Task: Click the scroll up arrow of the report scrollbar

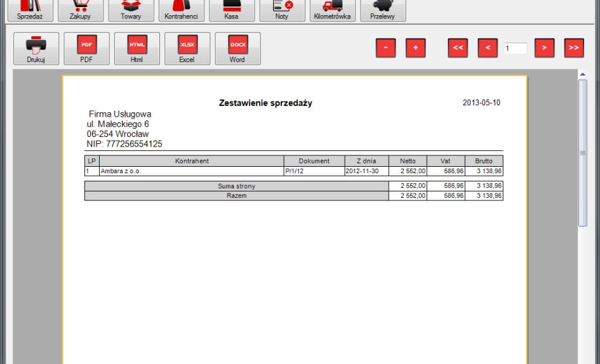Action: pos(583,75)
